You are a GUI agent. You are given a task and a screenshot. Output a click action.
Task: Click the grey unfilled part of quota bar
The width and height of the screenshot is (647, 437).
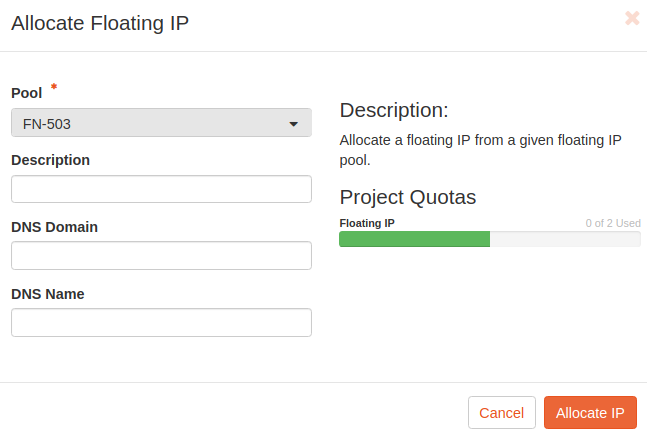tap(565, 239)
